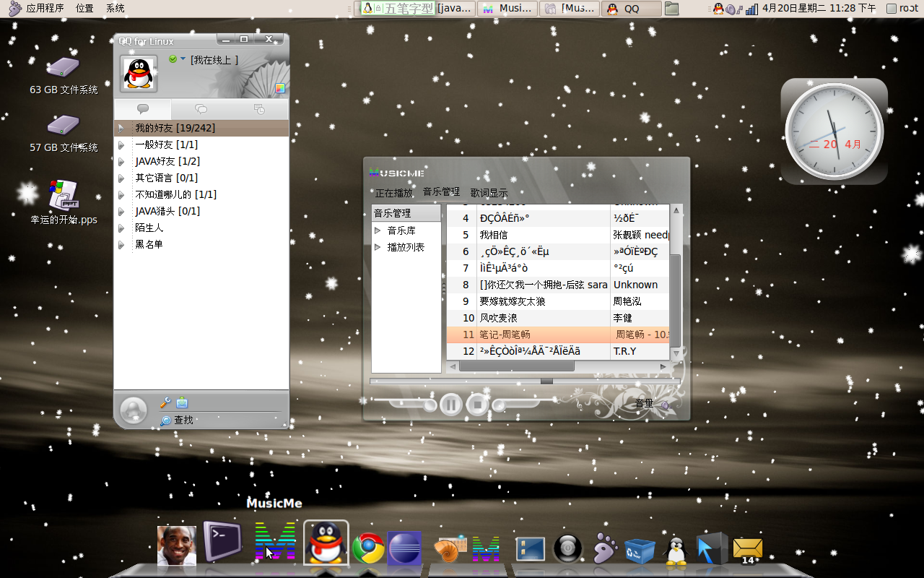
Task: Open the 63 GB 文件系统 drive icon
Action: pos(64,69)
